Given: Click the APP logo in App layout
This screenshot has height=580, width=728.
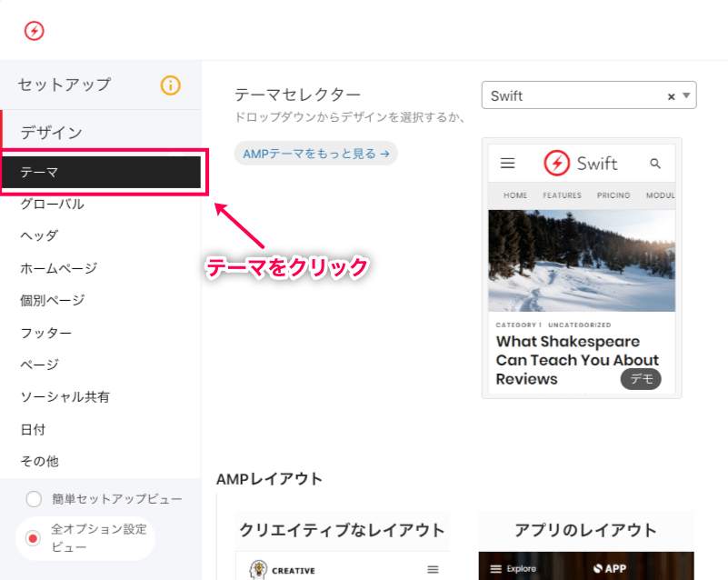Looking at the screenshot, I should coord(610,569).
